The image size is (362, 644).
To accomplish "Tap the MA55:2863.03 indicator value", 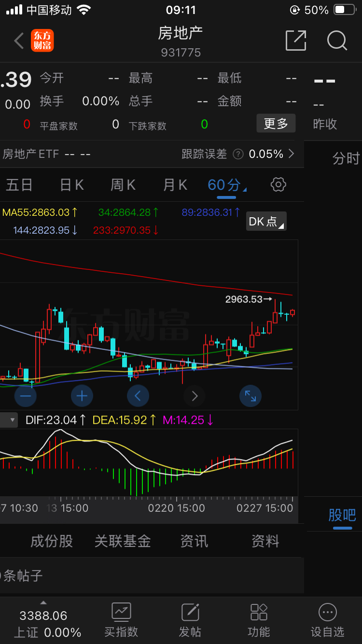I will pyautogui.click(x=40, y=212).
